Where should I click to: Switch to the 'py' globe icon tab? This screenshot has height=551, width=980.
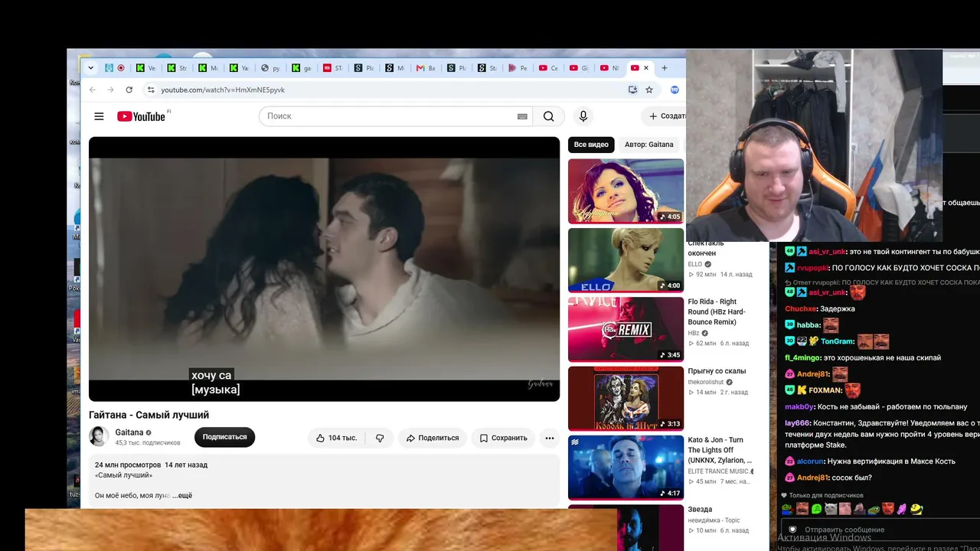pos(270,68)
